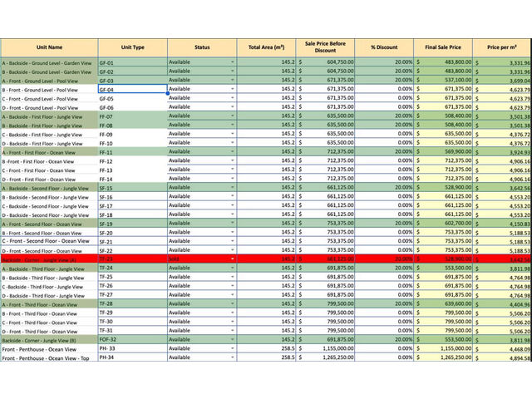Image resolution: width=532 pixels, height=399 pixels.
Task: Expand the Status dropdown for unit FF-07
Action: coord(233,116)
